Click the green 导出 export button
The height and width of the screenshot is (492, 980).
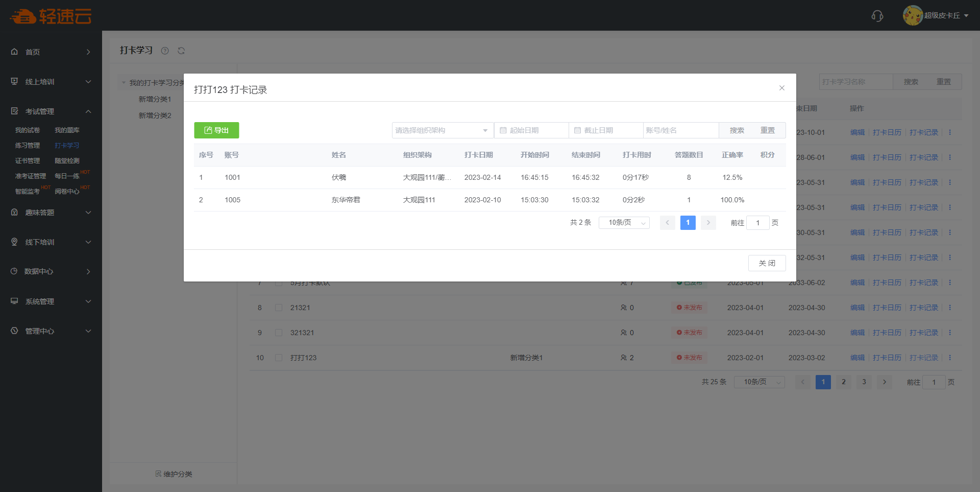216,130
